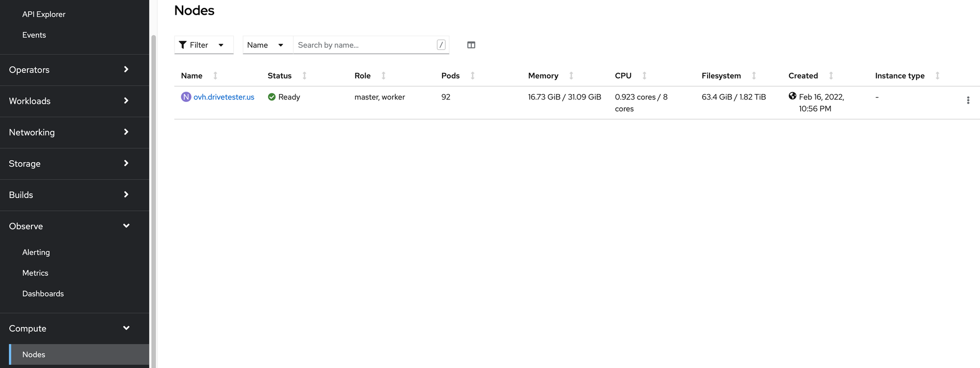Open kebab menu for ovh.drivetester.us row
This screenshot has width=980, height=368.
(968, 100)
